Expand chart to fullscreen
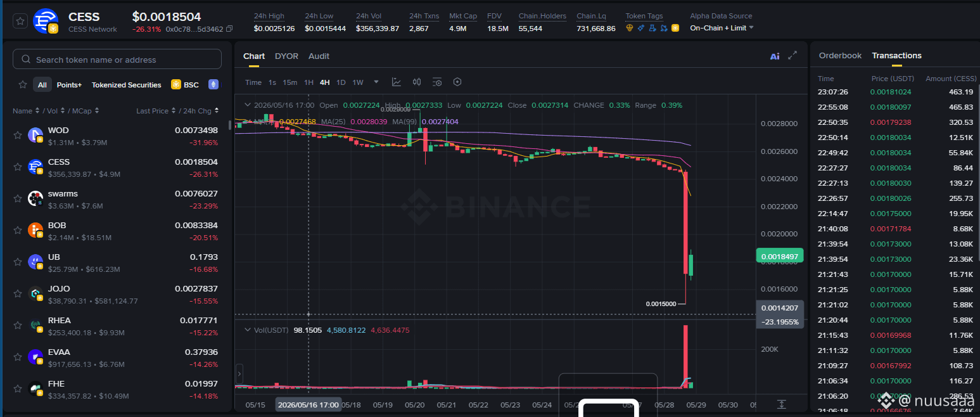The image size is (980, 417). point(792,56)
